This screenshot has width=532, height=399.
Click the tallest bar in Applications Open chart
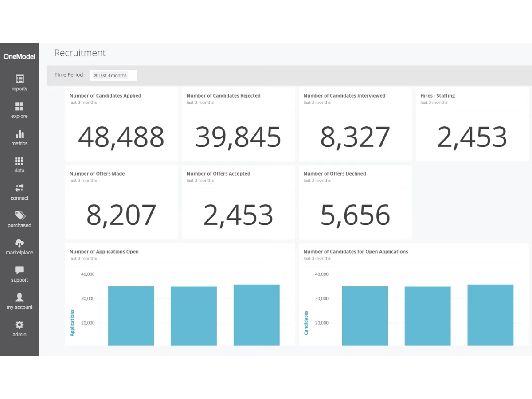click(x=257, y=315)
